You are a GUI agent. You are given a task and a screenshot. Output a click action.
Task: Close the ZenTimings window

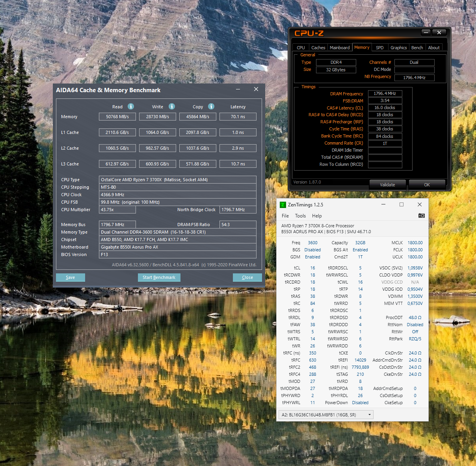pyautogui.click(x=420, y=204)
